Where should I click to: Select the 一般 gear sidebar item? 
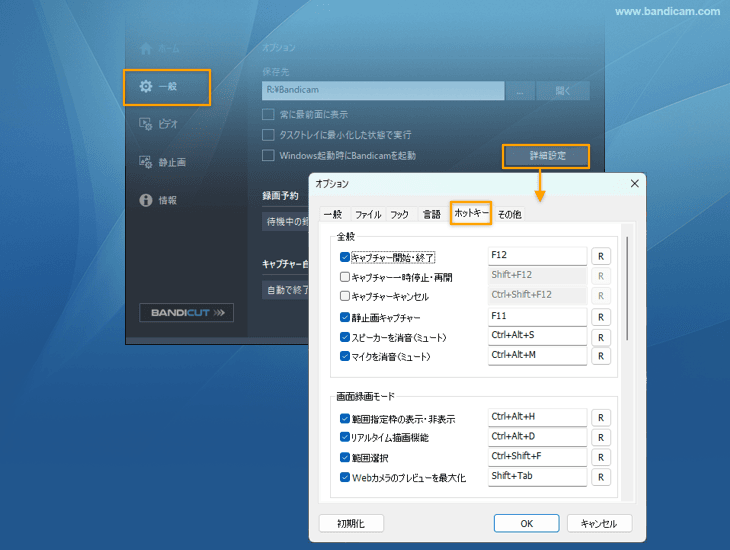tap(167, 87)
